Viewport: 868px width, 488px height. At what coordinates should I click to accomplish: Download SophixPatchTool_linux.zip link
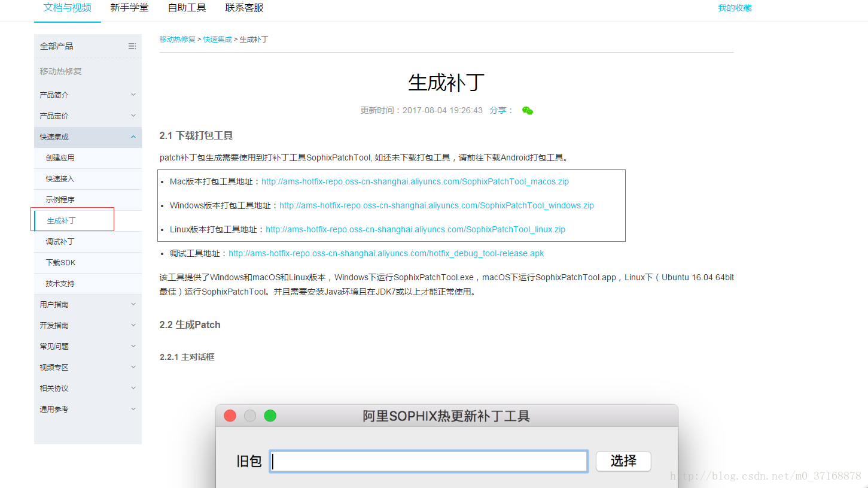point(416,229)
